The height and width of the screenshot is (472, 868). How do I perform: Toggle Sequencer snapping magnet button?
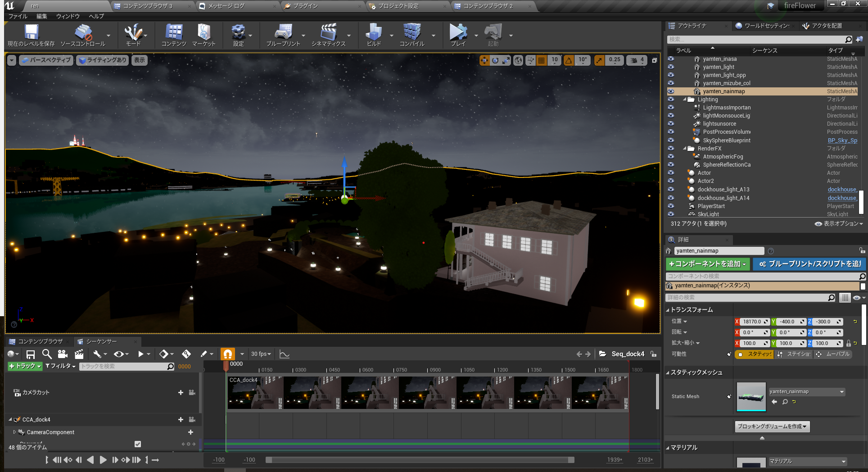228,354
